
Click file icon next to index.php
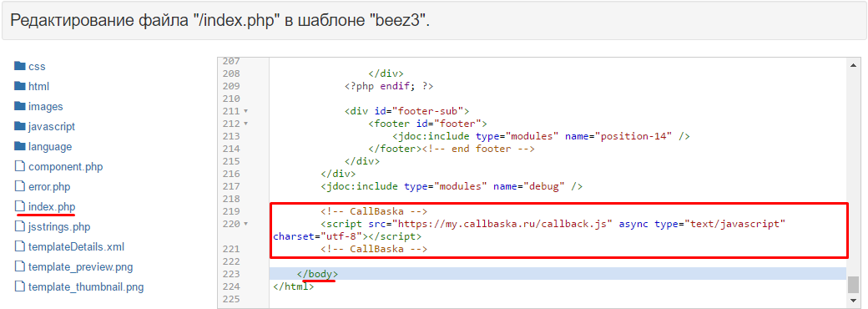(x=20, y=206)
